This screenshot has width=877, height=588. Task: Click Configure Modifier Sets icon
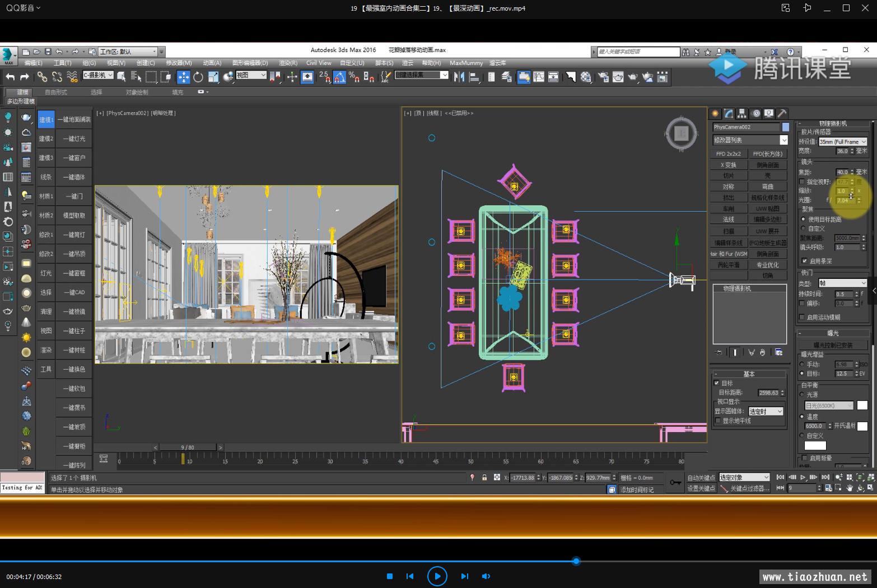[x=779, y=352]
